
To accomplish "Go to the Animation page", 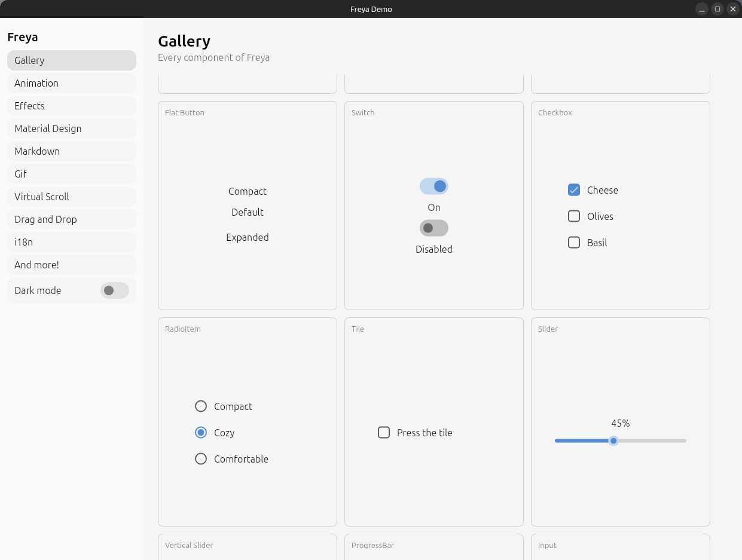I will pos(72,83).
